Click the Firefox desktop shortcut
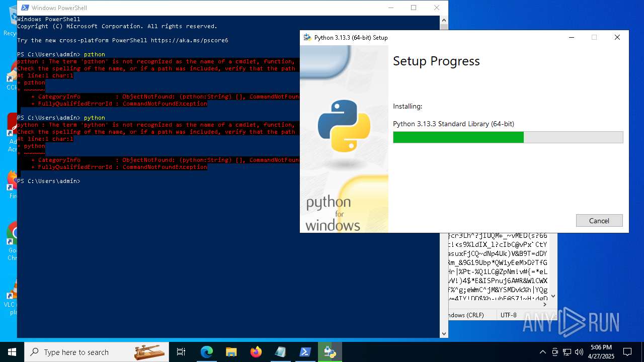 tap(12, 184)
